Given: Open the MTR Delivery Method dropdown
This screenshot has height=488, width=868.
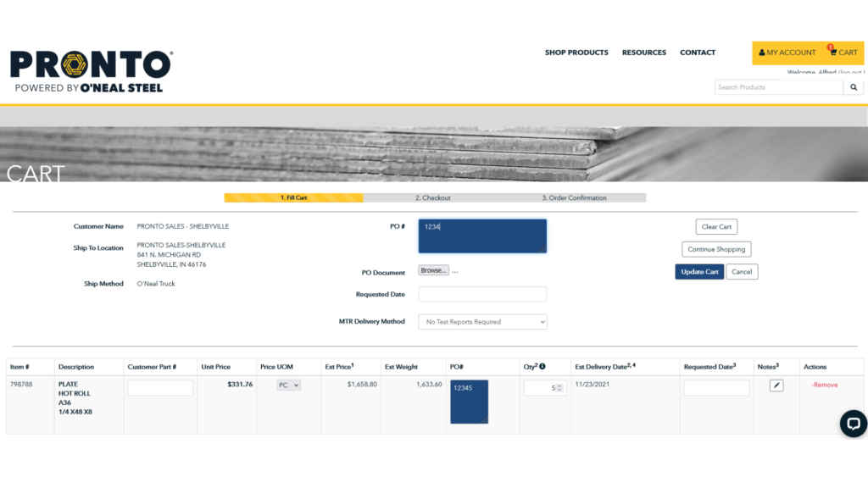Looking at the screenshot, I should (x=481, y=321).
